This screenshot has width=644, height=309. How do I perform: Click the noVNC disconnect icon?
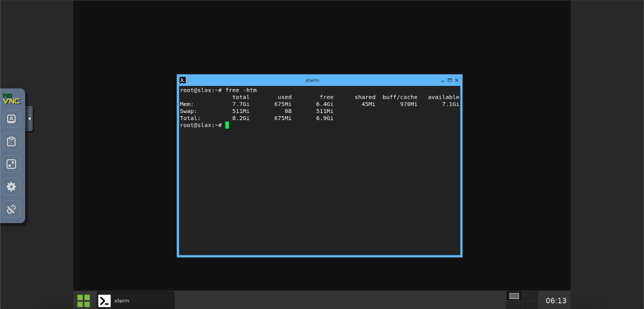tap(11, 209)
